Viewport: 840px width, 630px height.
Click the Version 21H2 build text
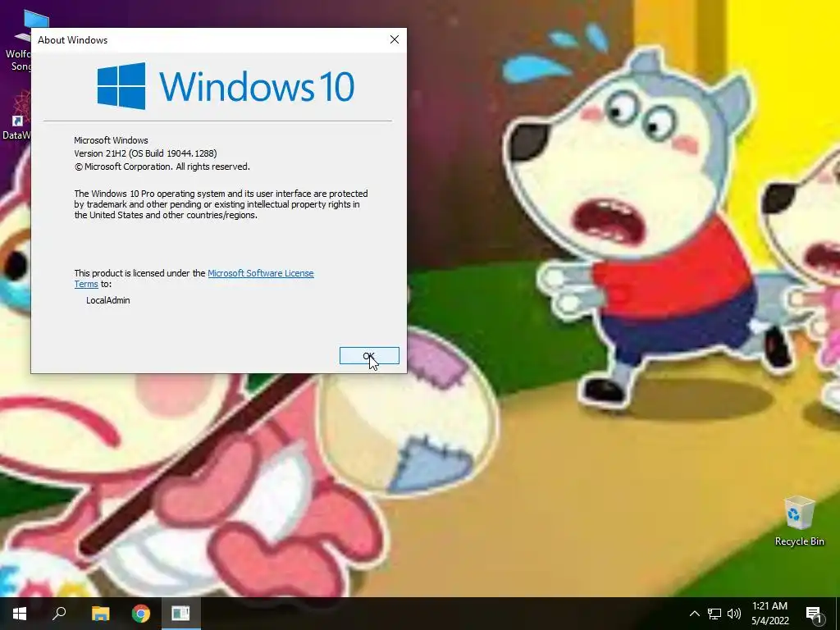click(x=145, y=153)
